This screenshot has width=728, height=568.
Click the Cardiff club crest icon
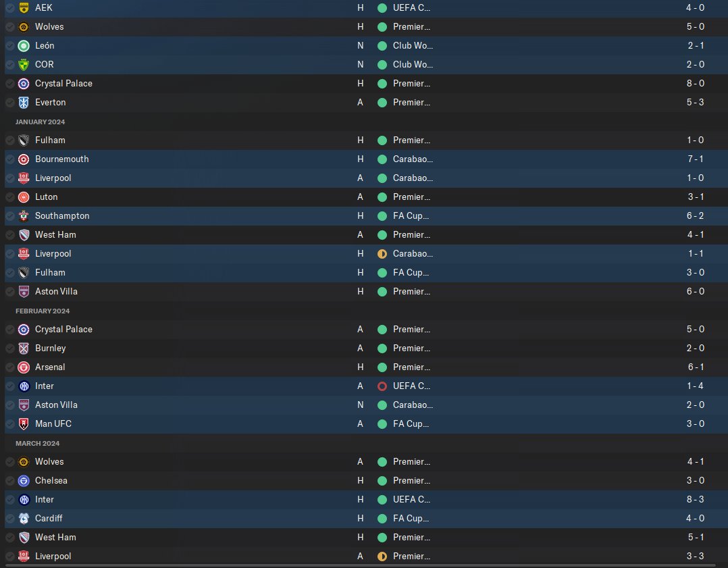coord(24,519)
